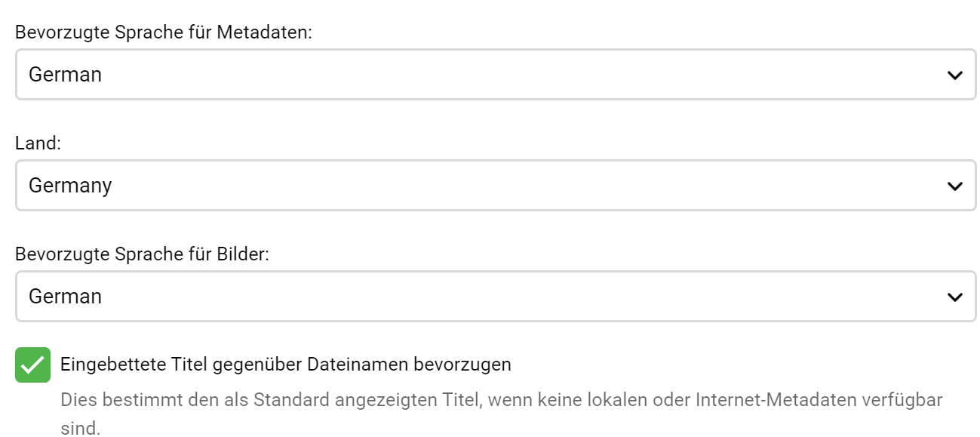This screenshot has height=437, width=980.
Task: Click the 'Germany' value in the Land field
Action: [70, 186]
